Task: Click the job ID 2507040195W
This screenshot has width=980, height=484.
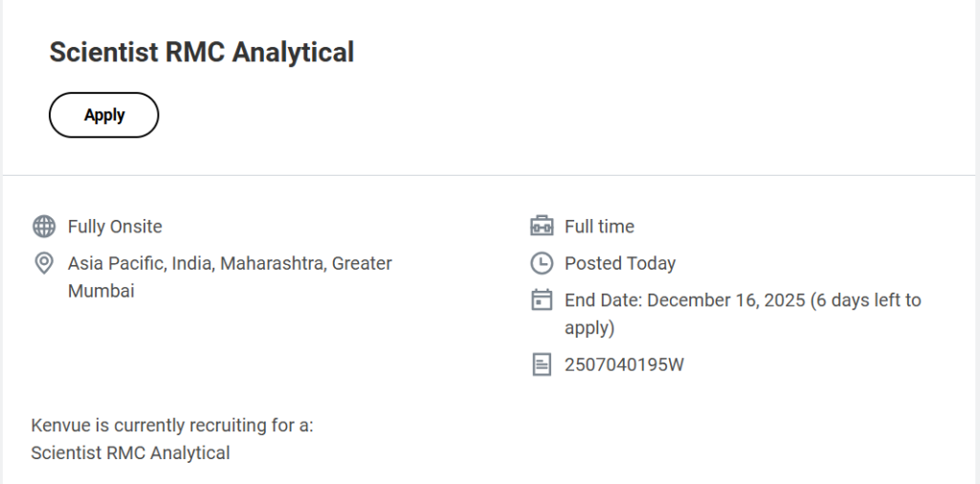Action: tap(624, 364)
